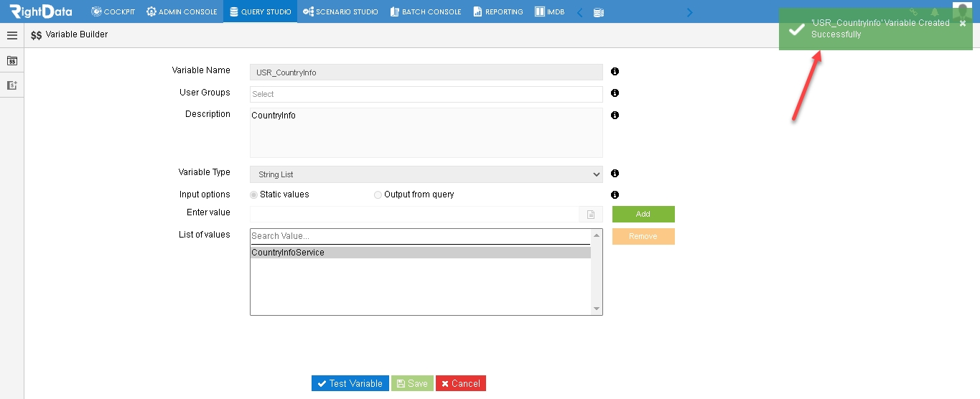Image resolution: width=980 pixels, height=399 pixels.
Task: Click the RightData logo
Action: 41,11
